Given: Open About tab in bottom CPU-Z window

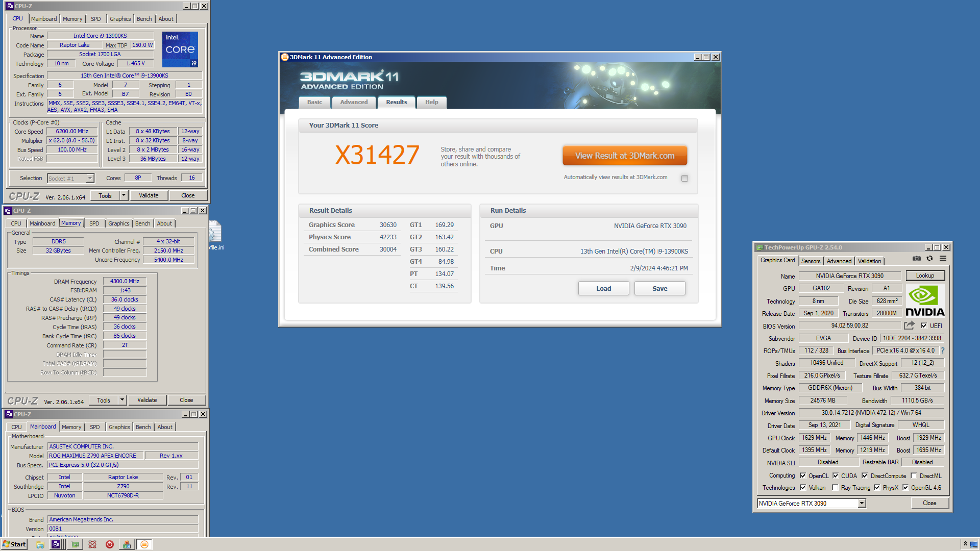Looking at the screenshot, I should [164, 427].
